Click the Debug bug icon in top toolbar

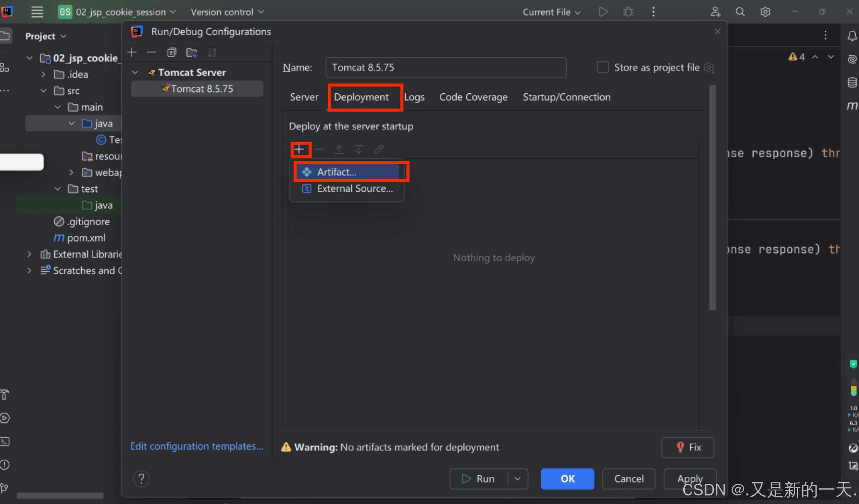click(628, 12)
